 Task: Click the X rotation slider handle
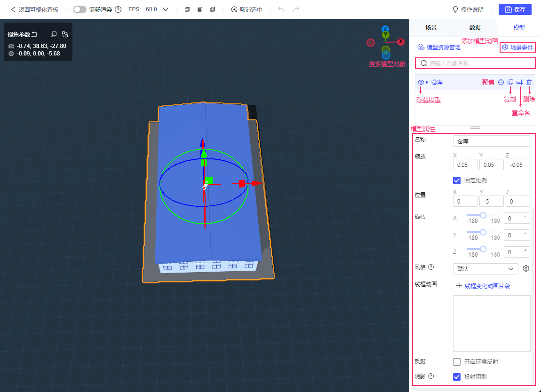coord(483,215)
